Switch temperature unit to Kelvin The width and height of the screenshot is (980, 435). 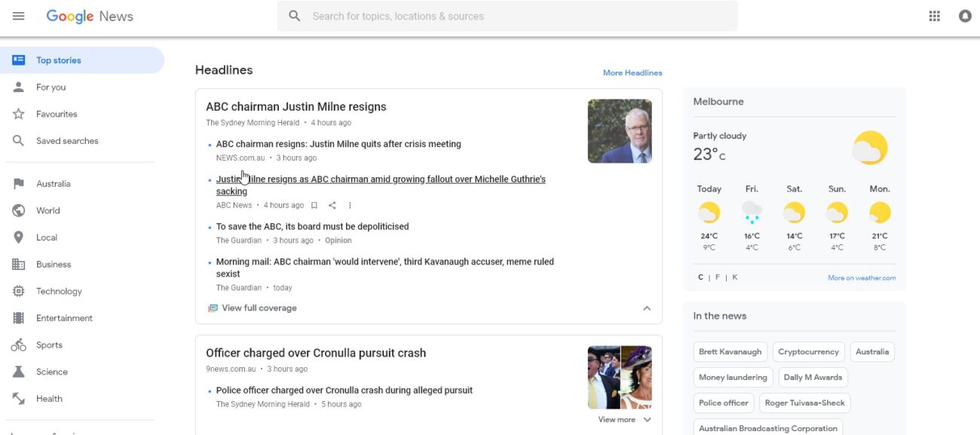click(x=735, y=277)
